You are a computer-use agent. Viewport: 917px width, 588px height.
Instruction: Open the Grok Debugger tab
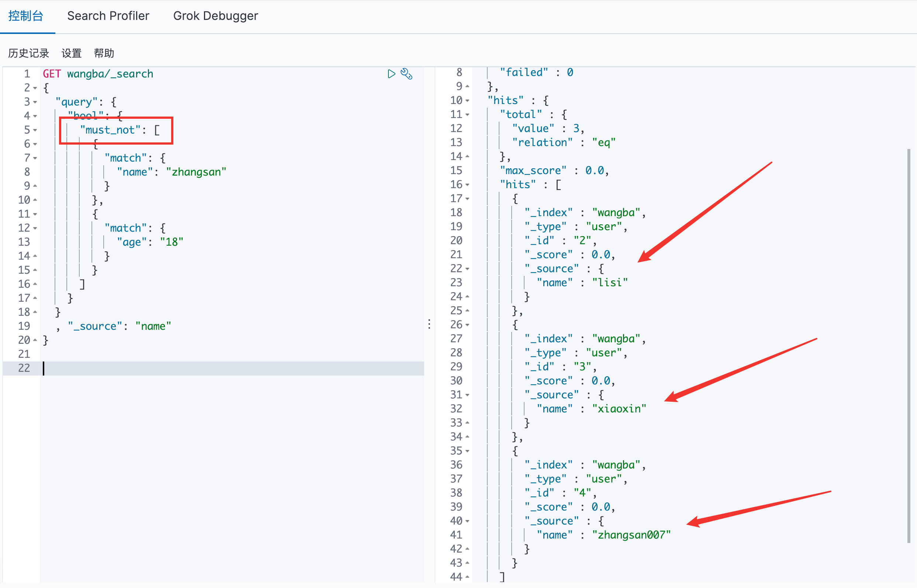(215, 16)
